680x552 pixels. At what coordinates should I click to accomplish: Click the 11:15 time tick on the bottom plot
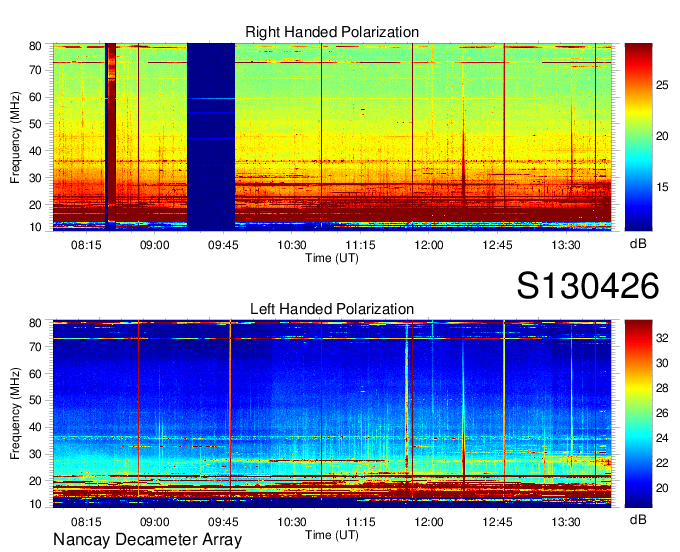pos(360,522)
